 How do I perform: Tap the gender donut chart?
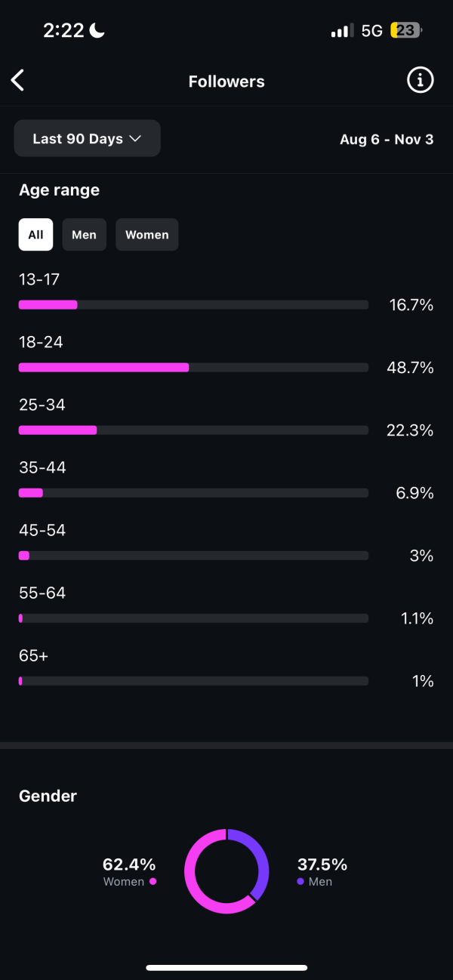tap(226, 871)
